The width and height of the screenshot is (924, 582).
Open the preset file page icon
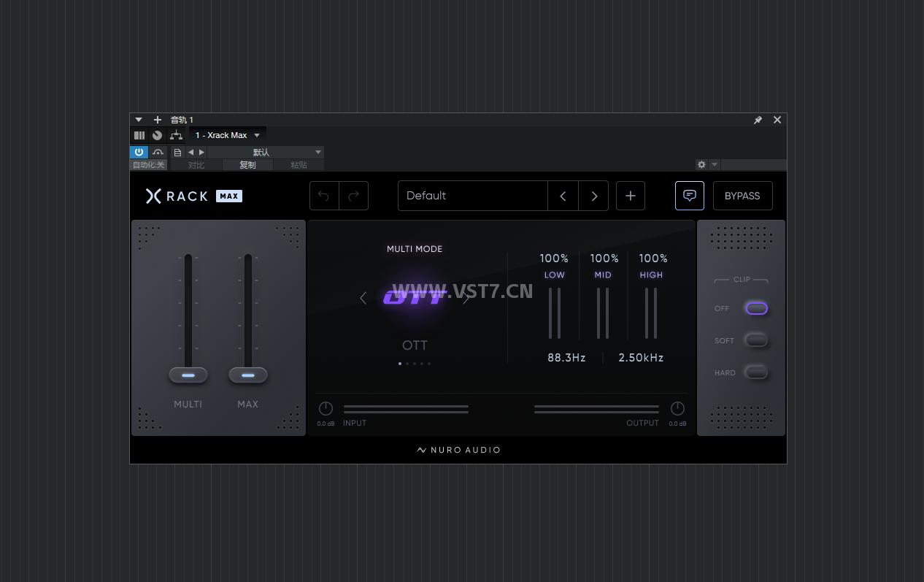[x=178, y=152]
